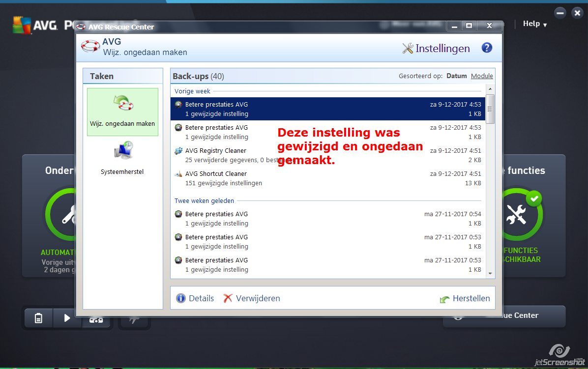Click the scroll down arrow of the backup list
Viewport: 588px width, 369px height.
490,274
